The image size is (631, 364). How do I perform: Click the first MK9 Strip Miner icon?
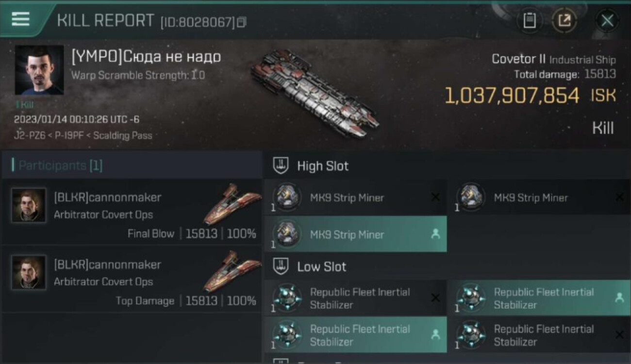(287, 198)
